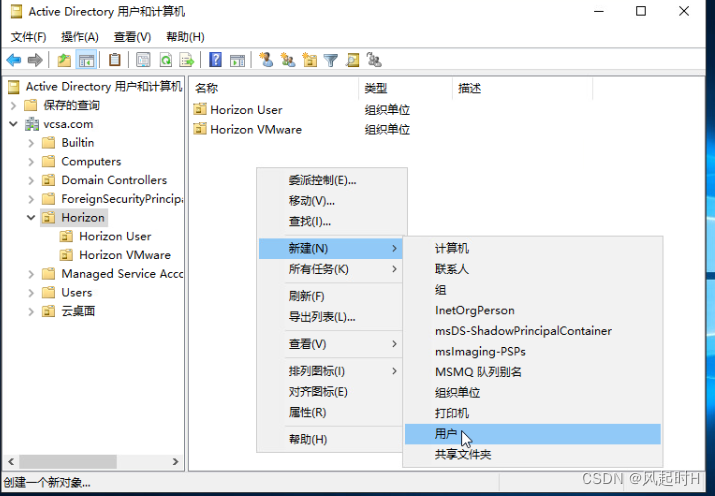Image resolution: width=715 pixels, height=496 pixels.
Task: Expand the Domain Controllers node
Action: click(31, 181)
